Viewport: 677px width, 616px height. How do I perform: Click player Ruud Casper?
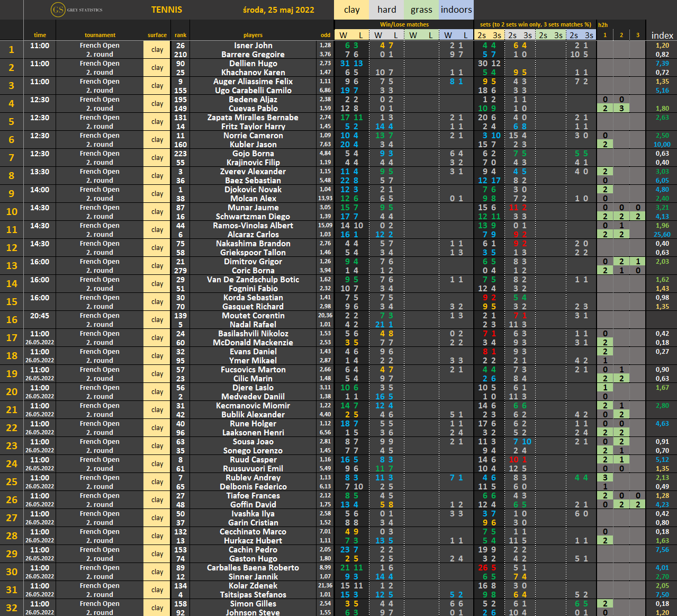(253, 460)
